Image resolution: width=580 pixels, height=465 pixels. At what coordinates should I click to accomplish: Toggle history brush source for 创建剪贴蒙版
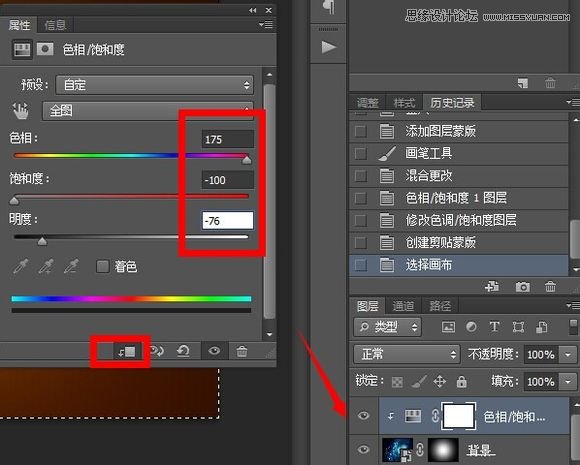tap(361, 243)
